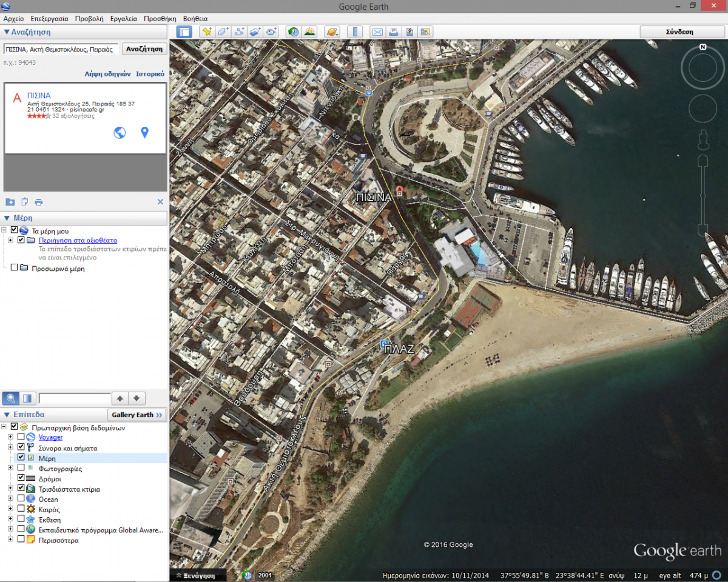This screenshot has height=582, width=728.
Task: Add an image overlay from the toolbar
Action: 255,32
